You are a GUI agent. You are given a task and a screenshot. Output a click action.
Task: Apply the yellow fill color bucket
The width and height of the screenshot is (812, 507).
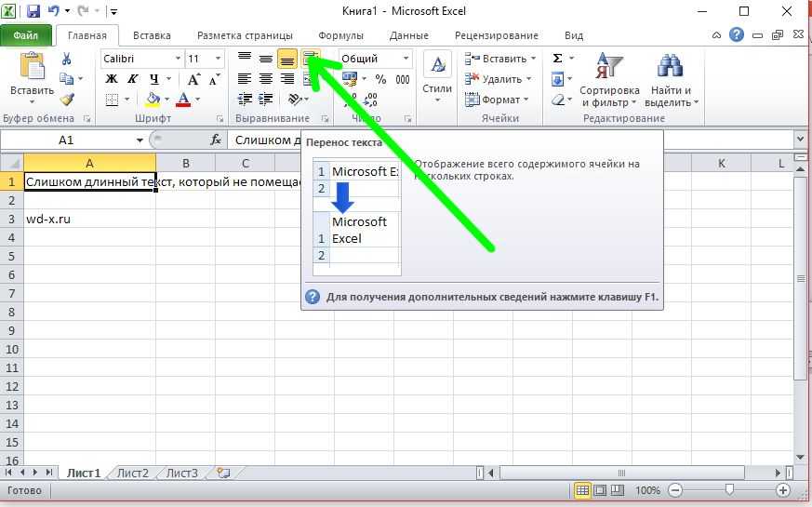coord(153,99)
